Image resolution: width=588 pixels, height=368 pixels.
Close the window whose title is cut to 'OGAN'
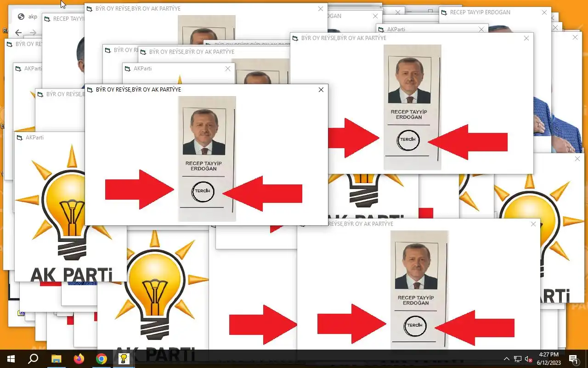(x=375, y=16)
